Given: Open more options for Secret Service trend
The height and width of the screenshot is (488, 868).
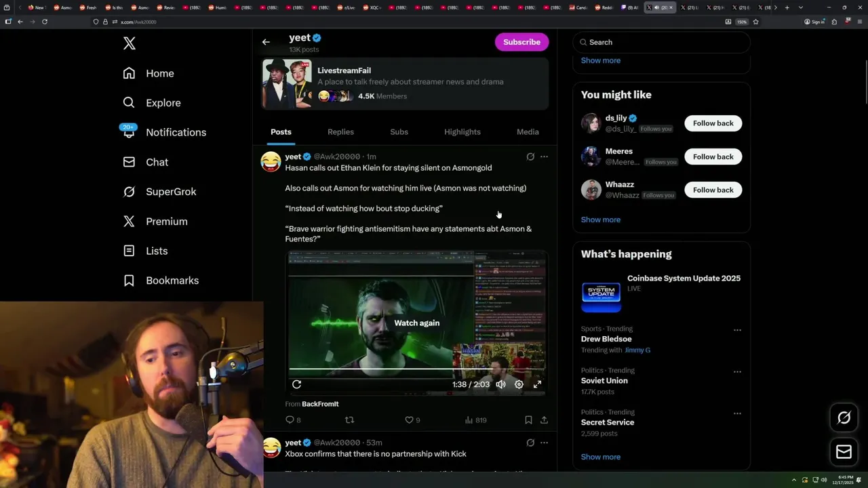Looking at the screenshot, I should (x=737, y=413).
